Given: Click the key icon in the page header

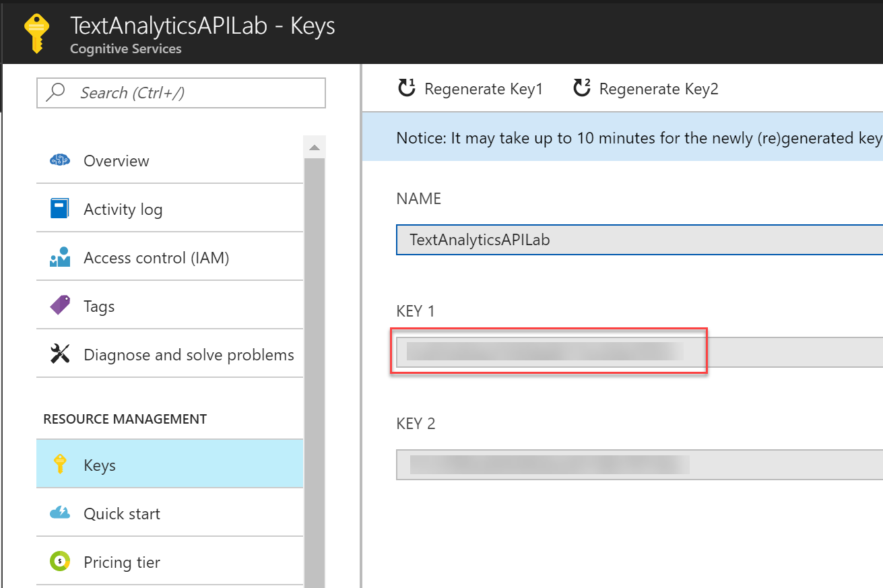Looking at the screenshot, I should pos(38,32).
